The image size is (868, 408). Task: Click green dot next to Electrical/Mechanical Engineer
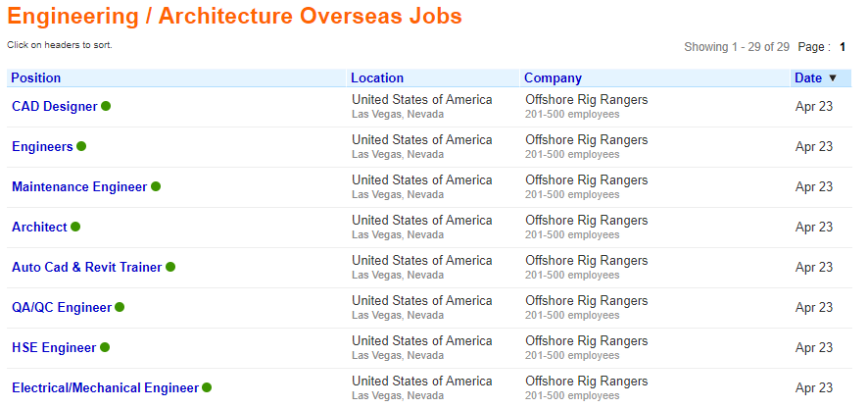pos(208,387)
